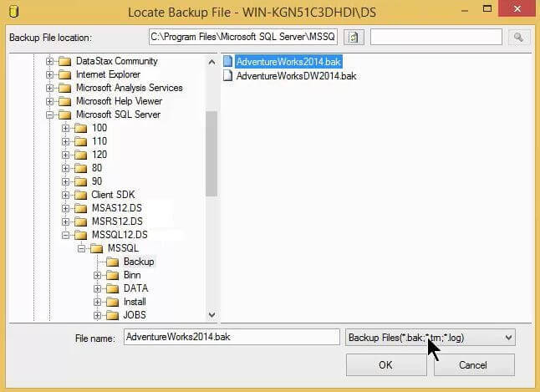This screenshot has height=392, width=540.
Task: Collapse the MSSQL12.DS tree node
Action: point(65,235)
